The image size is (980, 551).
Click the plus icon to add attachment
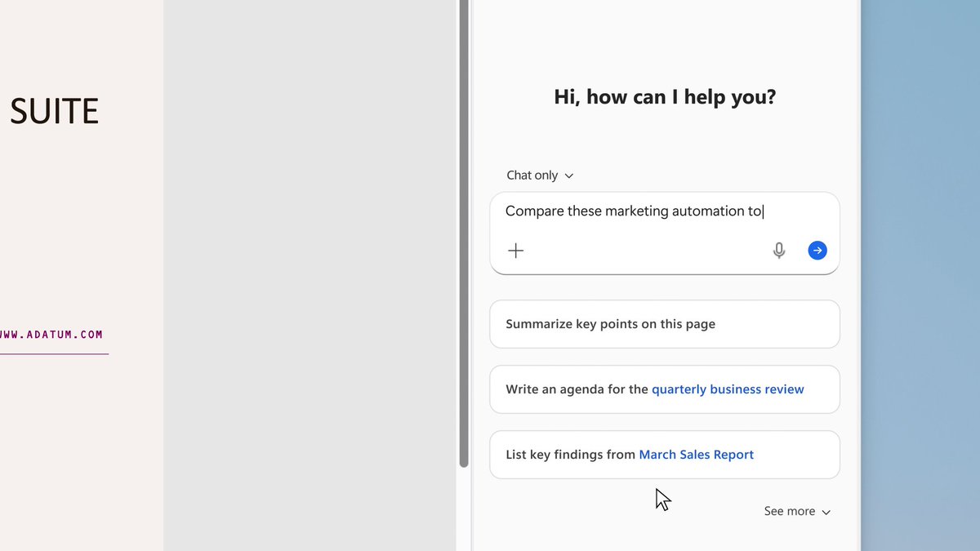[515, 251]
